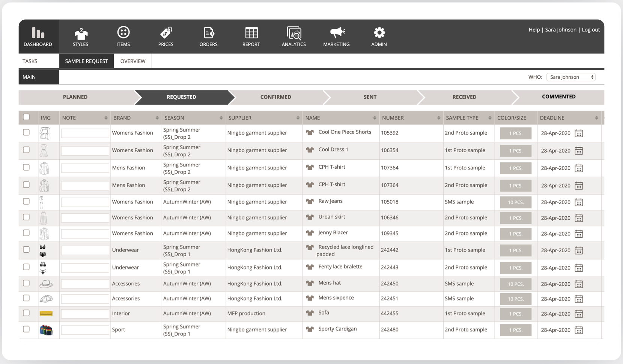Click the 1 PCS. button for Sofa
623x364 pixels.
pos(516,314)
